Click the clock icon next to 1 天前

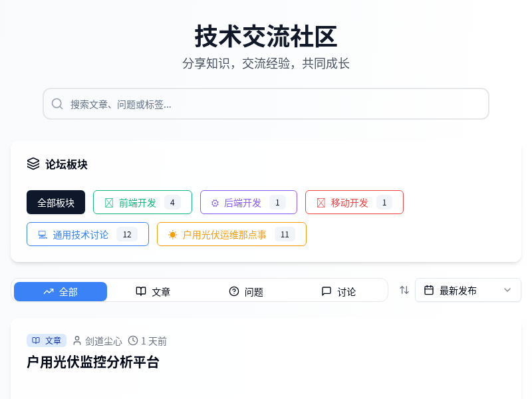133,340
